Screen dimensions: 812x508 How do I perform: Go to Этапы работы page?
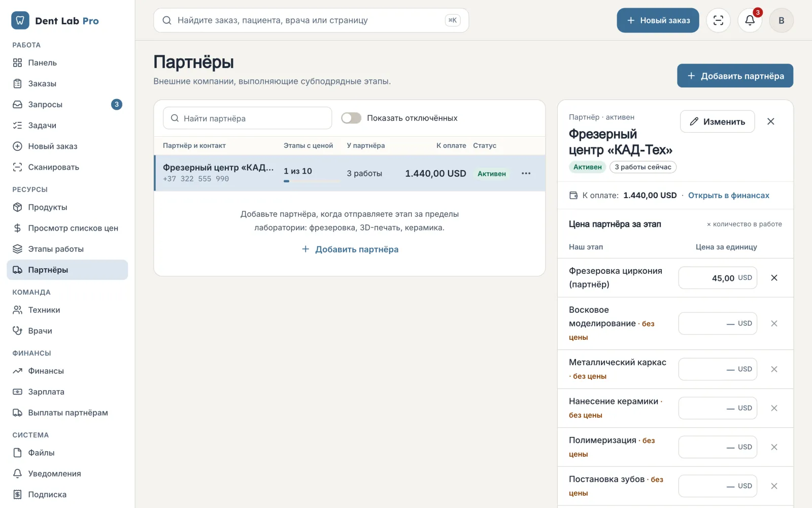coord(67,249)
